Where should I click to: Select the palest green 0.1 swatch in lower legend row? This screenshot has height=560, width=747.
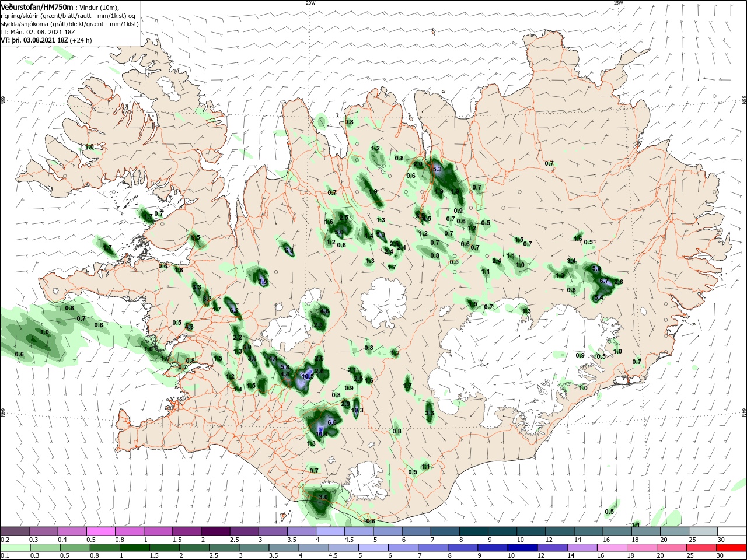point(15,548)
